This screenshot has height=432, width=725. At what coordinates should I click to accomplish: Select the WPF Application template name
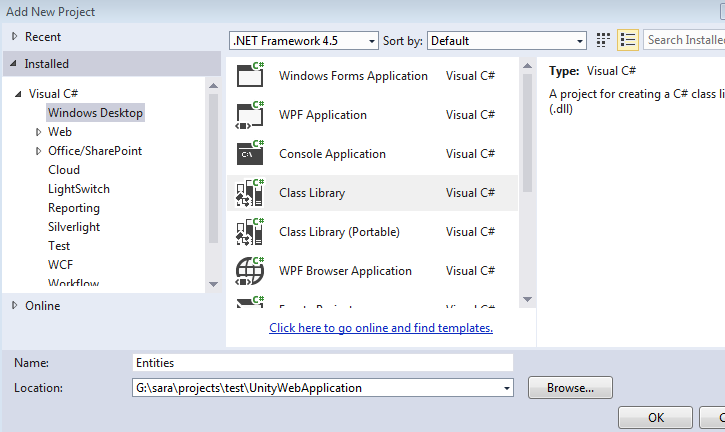pyautogui.click(x=323, y=115)
